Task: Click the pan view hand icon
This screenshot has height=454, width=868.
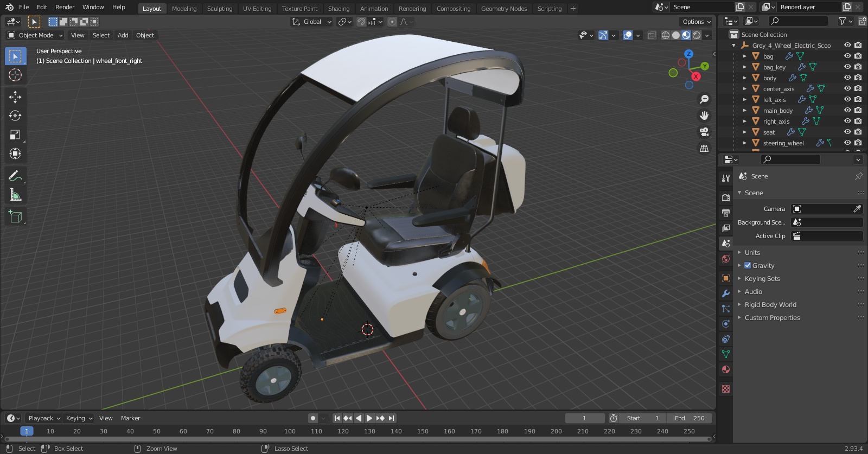Action: pos(704,116)
